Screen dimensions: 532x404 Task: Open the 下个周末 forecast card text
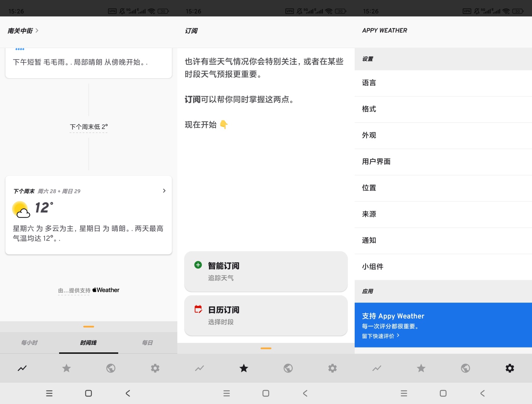(x=88, y=233)
